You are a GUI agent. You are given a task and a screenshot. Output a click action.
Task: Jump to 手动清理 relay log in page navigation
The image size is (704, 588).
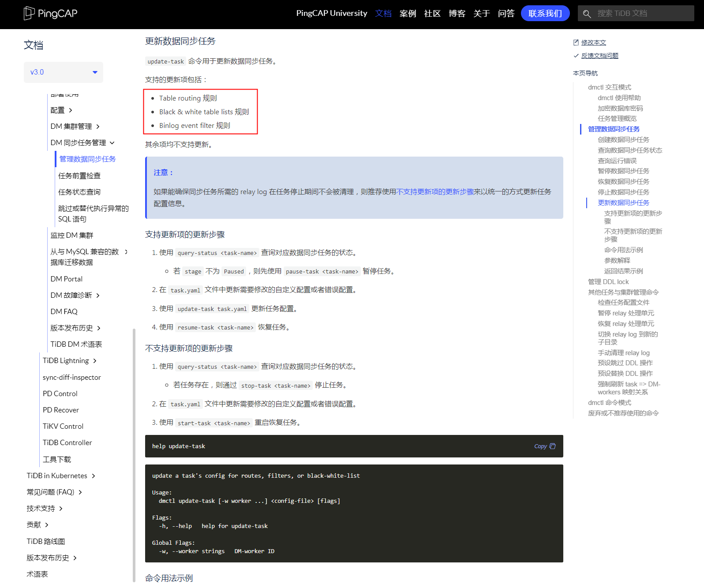click(624, 353)
